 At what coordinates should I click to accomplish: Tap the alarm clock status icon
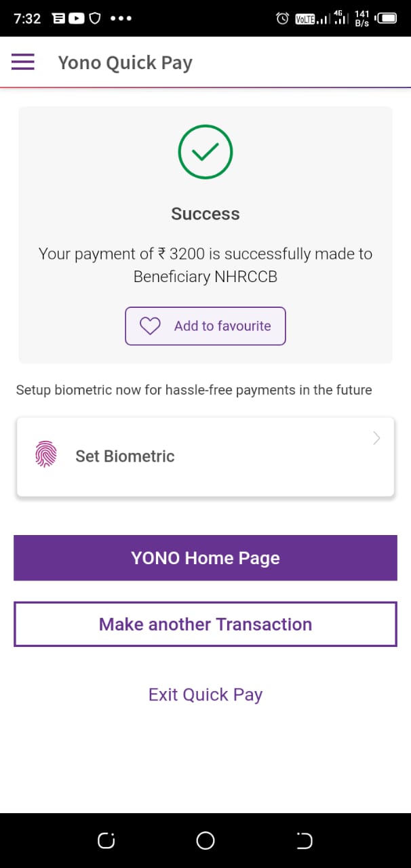tap(283, 18)
